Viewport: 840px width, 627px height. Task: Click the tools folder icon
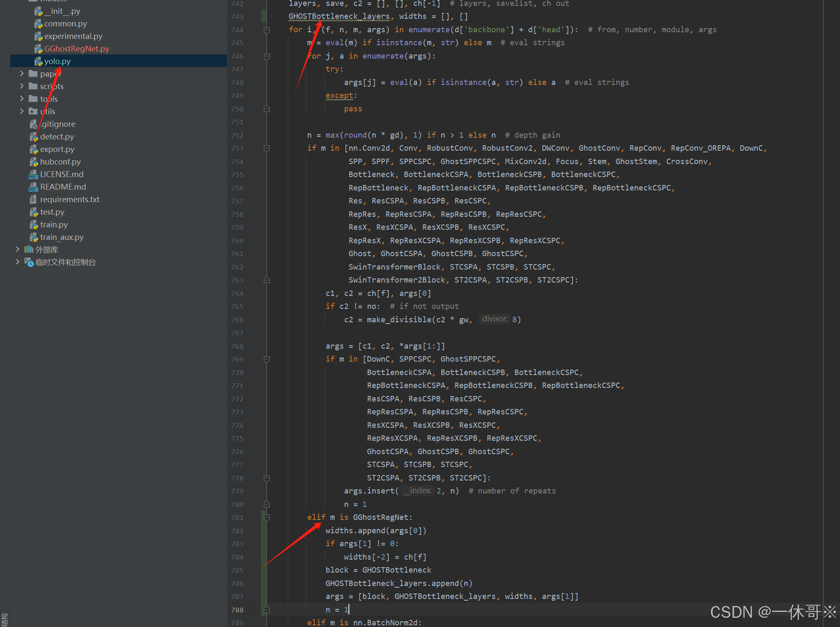click(x=33, y=99)
